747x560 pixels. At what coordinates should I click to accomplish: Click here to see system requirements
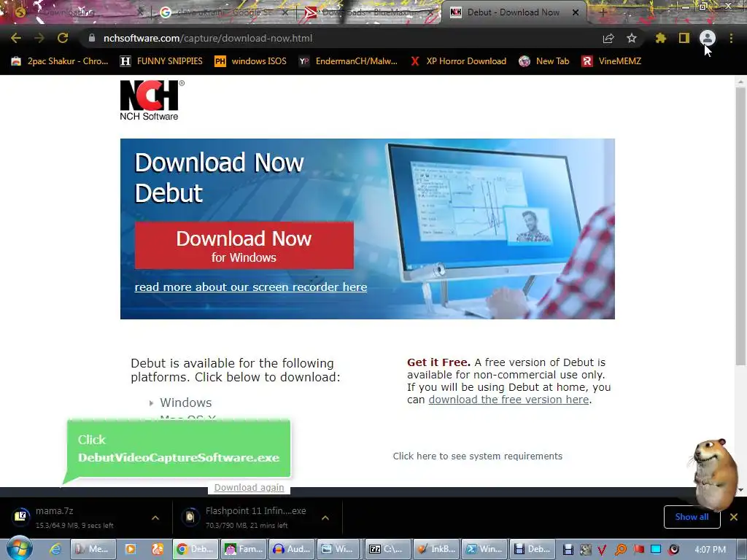click(x=477, y=456)
